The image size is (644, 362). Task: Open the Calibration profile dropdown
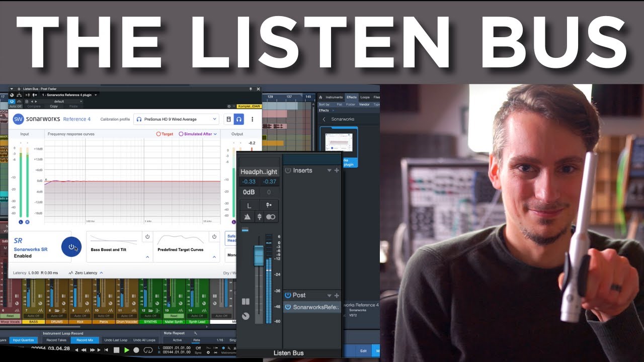tap(176, 119)
